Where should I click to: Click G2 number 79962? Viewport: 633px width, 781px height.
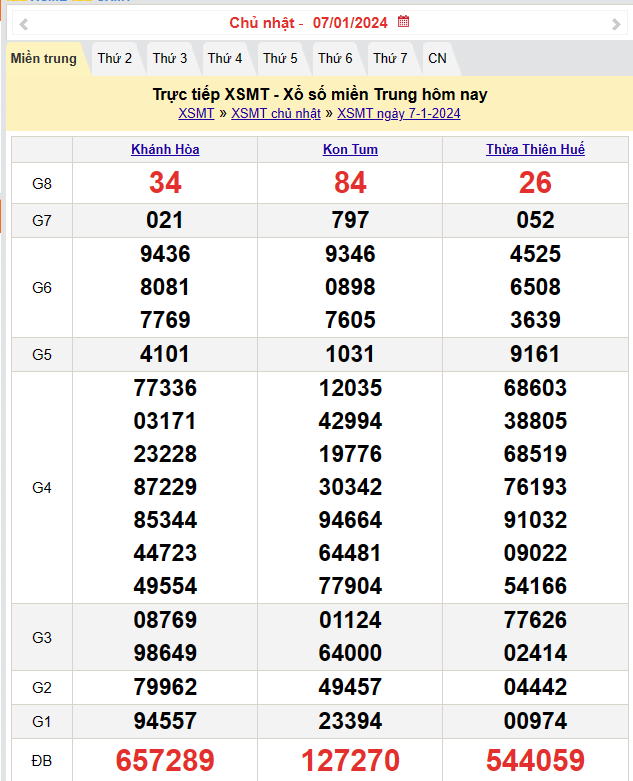click(x=165, y=687)
